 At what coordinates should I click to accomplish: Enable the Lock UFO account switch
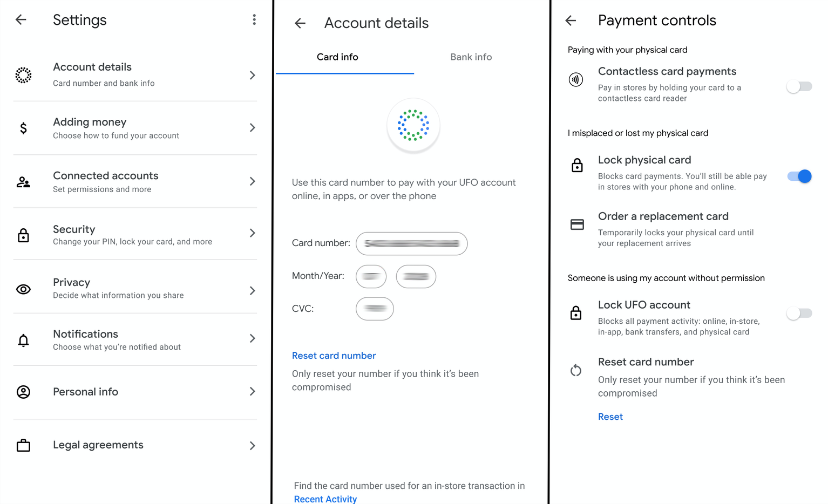point(799,313)
